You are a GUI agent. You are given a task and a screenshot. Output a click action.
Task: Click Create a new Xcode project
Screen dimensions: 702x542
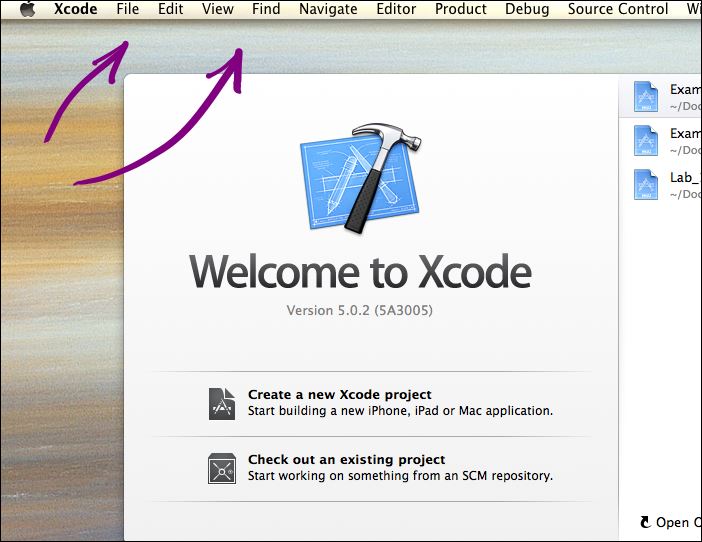pyautogui.click(x=339, y=394)
